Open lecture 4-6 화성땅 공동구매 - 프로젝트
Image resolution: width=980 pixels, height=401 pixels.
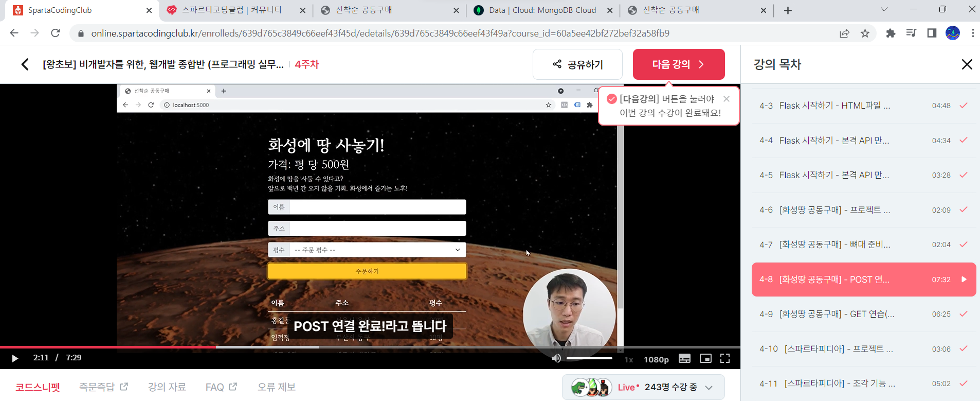pyautogui.click(x=864, y=210)
